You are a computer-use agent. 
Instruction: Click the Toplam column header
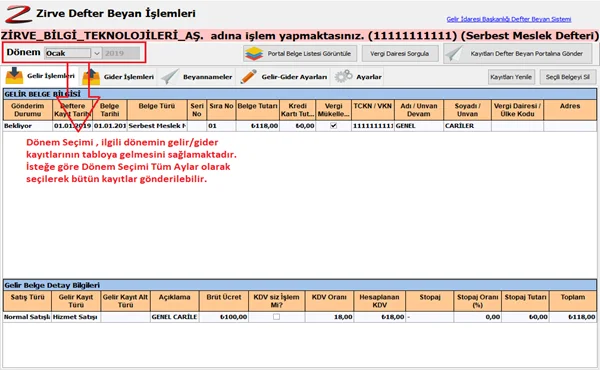573,301
